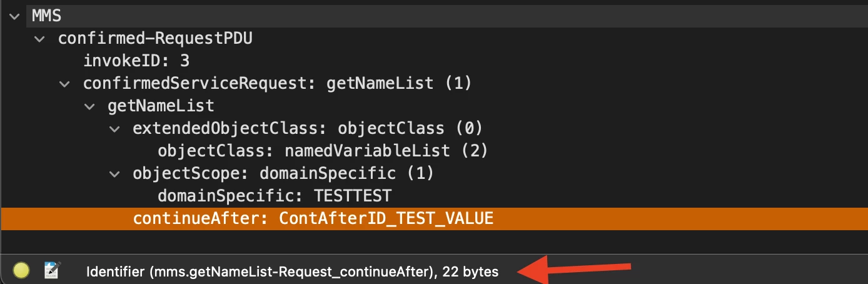
Task: Select the domainSpecific: TESTTEST field
Action: pyautogui.click(x=274, y=196)
